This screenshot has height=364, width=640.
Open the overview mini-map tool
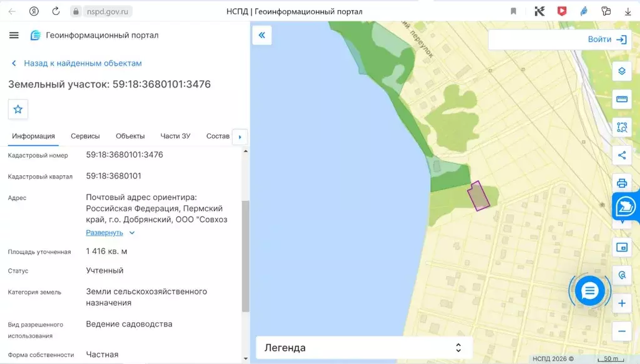point(622,247)
